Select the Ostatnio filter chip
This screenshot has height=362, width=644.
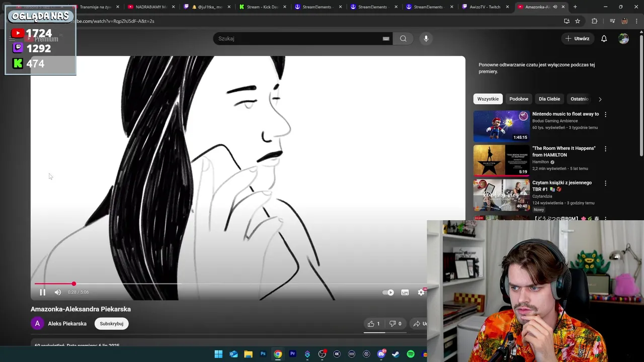pos(580,99)
